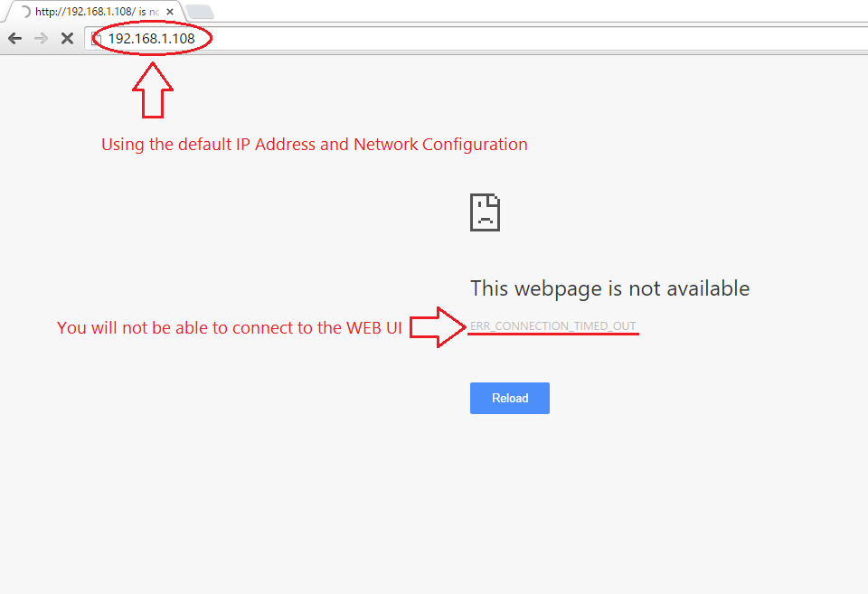Click the empty address bar area right of the IP
The image size is (868, 594).
(537, 39)
